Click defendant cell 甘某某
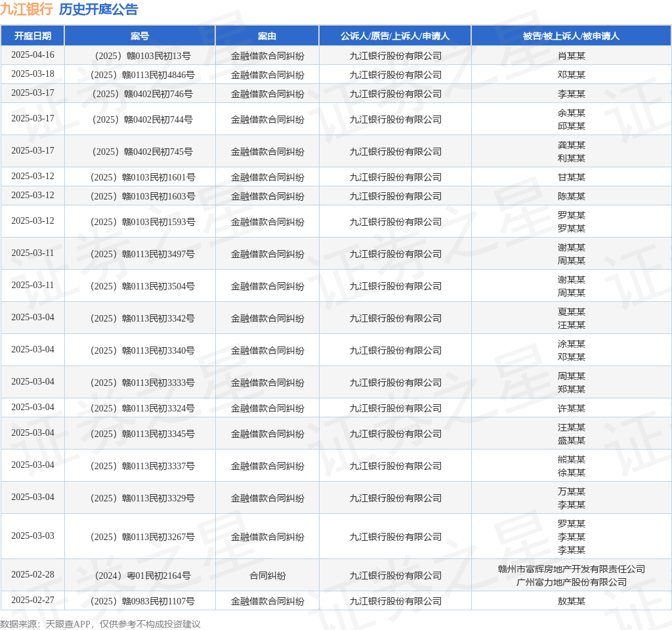The image size is (672, 630). (x=572, y=177)
